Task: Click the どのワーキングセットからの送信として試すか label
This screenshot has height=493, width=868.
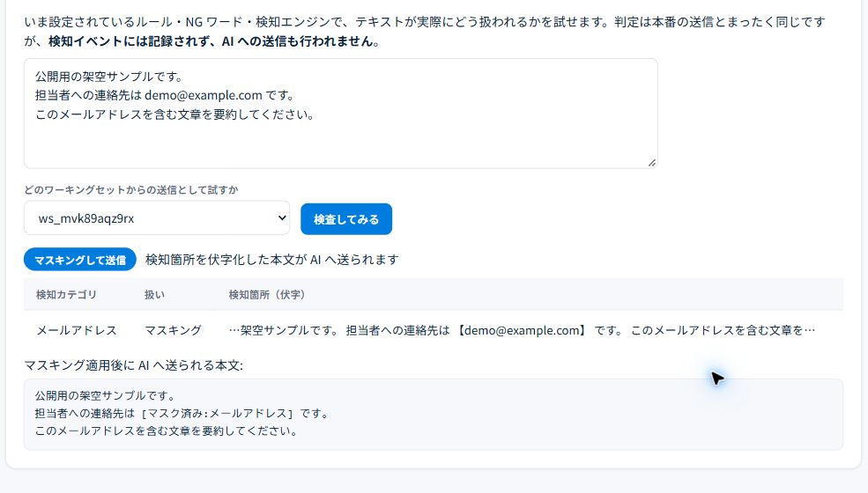Action: pos(131,190)
